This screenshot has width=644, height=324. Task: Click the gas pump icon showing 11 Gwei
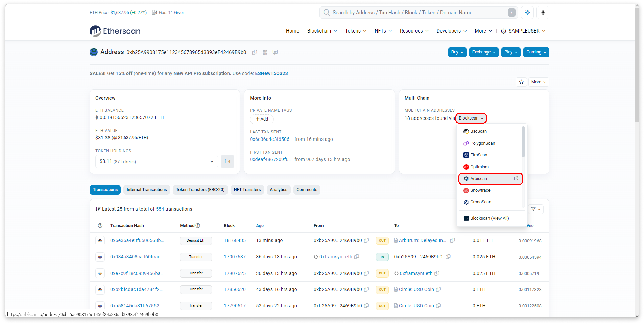tap(154, 12)
